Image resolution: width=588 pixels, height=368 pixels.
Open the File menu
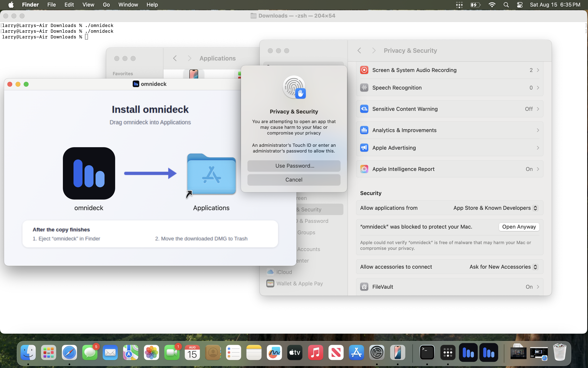pos(51,5)
